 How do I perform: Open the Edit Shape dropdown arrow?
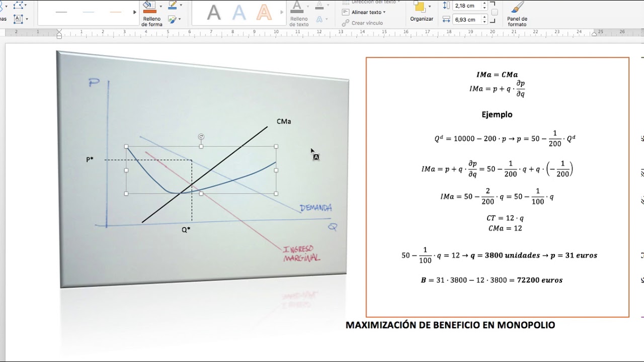(27, 5)
